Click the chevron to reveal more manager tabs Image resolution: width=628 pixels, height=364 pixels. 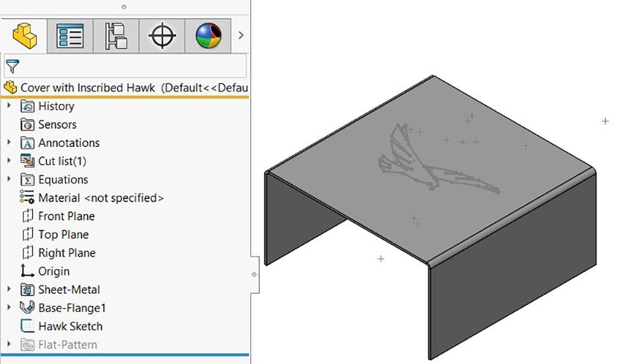pos(241,36)
